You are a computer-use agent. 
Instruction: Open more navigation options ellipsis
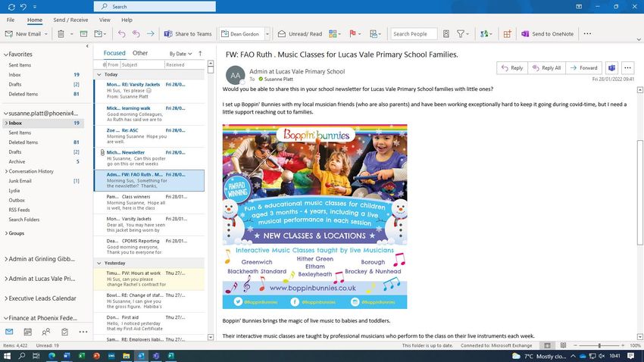83,332
